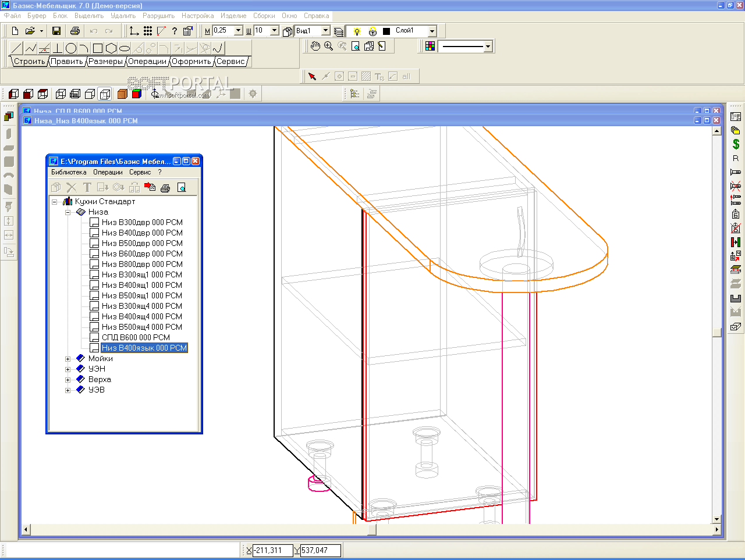745x560 pixels.
Task: Toggle the layer lock icon
Action: click(x=372, y=31)
